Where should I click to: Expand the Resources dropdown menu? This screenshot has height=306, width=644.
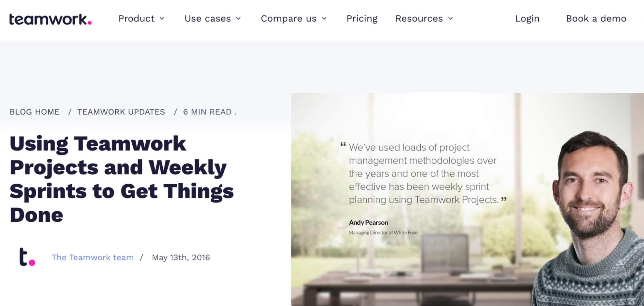(419, 19)
